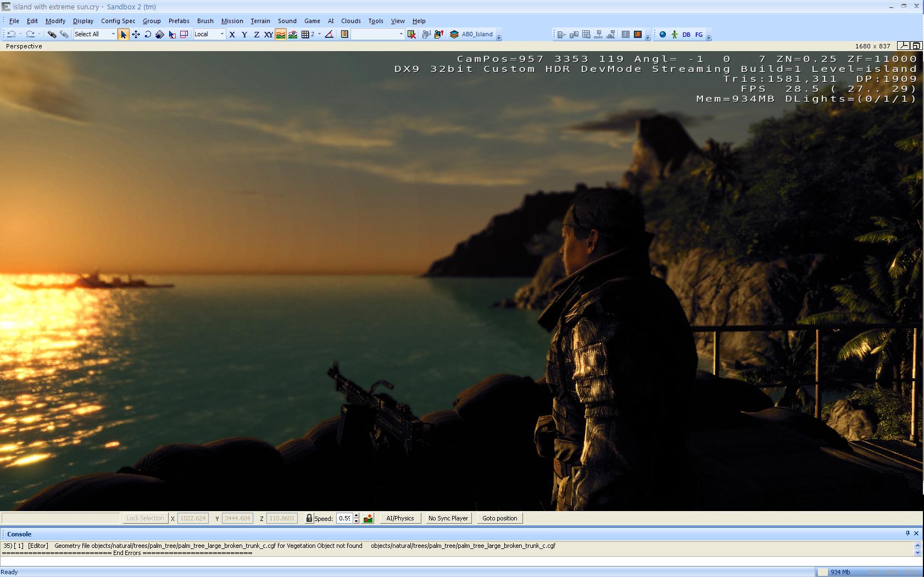Toggle X axis constraint
Viewport: 924px width, 577px height.
(x=232, y=34)
